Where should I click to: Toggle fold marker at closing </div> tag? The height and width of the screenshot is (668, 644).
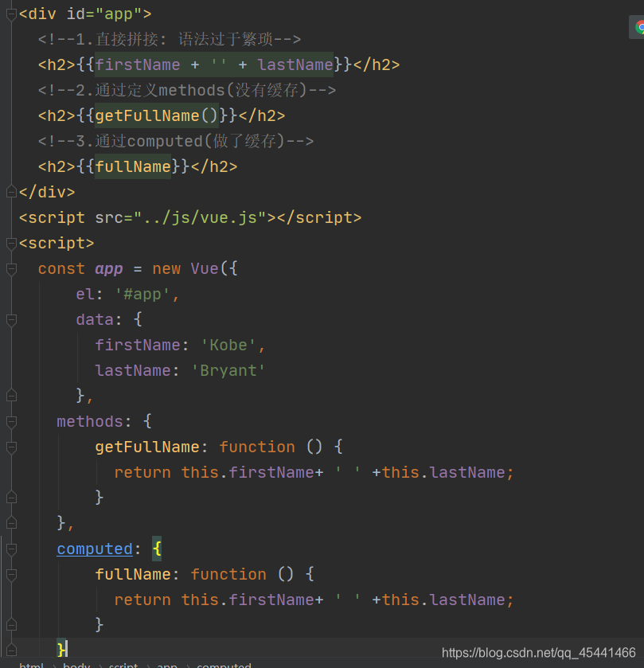point(11,192)
